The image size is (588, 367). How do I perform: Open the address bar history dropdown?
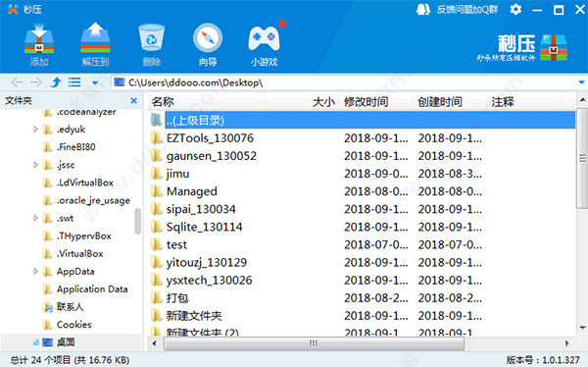581,82
